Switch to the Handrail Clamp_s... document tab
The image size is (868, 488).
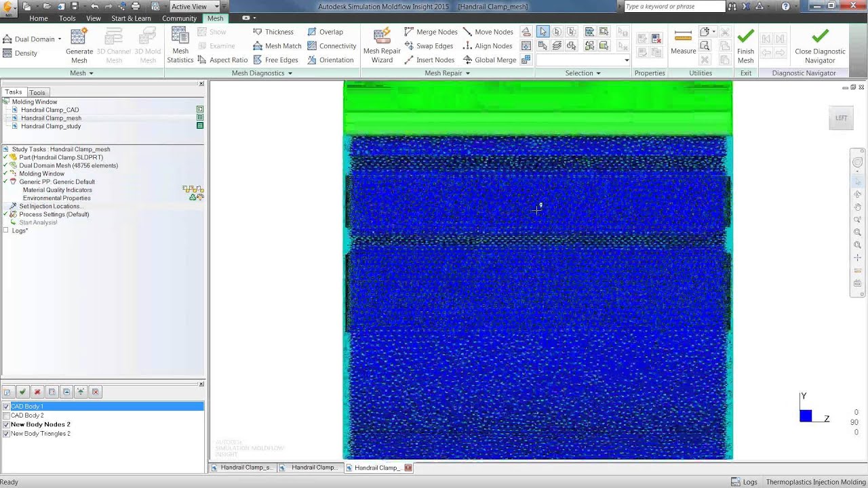(242, 468)
